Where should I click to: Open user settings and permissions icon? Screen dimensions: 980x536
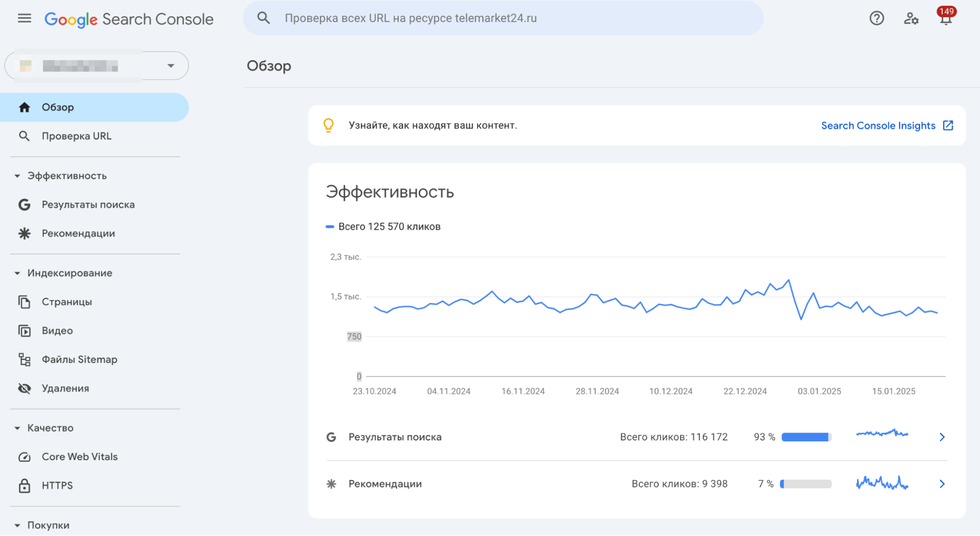[911, 18]
